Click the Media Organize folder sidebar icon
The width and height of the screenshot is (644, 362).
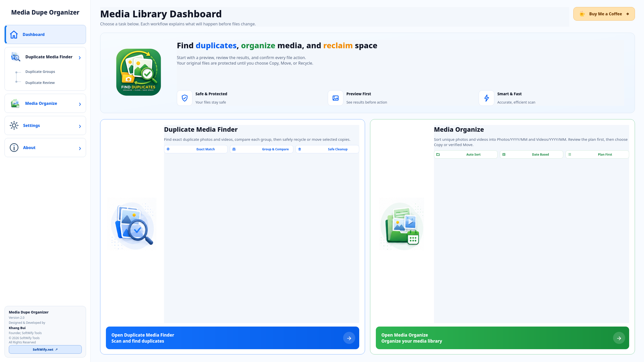[x=15, y=103]
